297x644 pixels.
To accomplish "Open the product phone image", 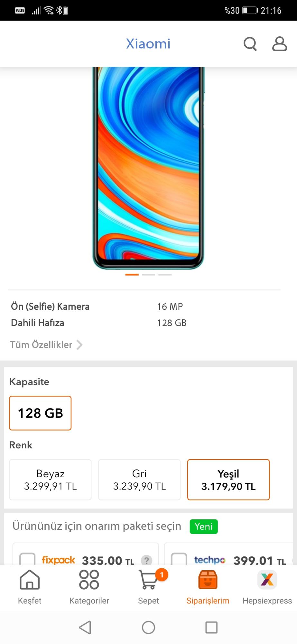I will click(x=148, y=168).
